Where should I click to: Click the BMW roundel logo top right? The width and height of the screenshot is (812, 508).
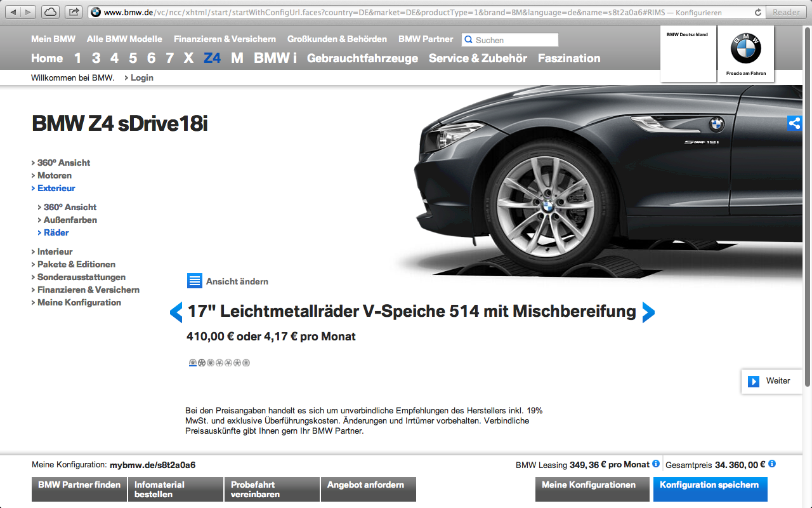745,48
